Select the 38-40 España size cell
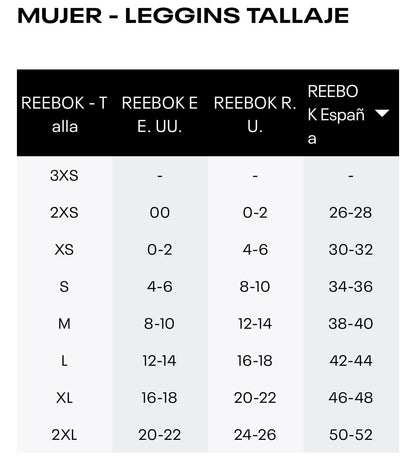The height and width of the screenshot is (467, 416). [x=351, y=323]
